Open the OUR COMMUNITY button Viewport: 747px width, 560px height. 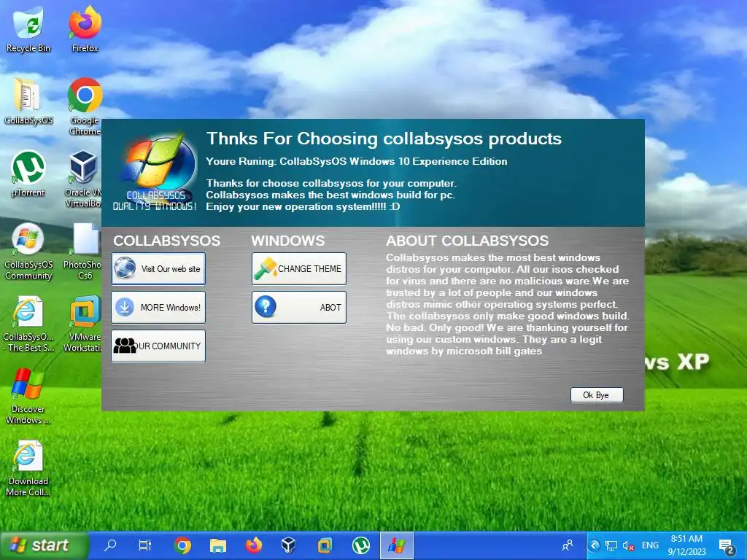(x=158, y=346)
